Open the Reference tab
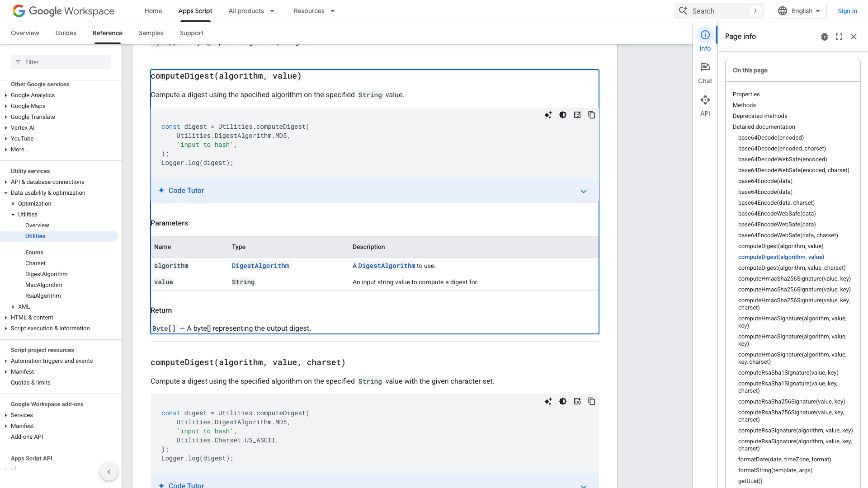This screenshot has height=488, width=868. tap(108, 33)
